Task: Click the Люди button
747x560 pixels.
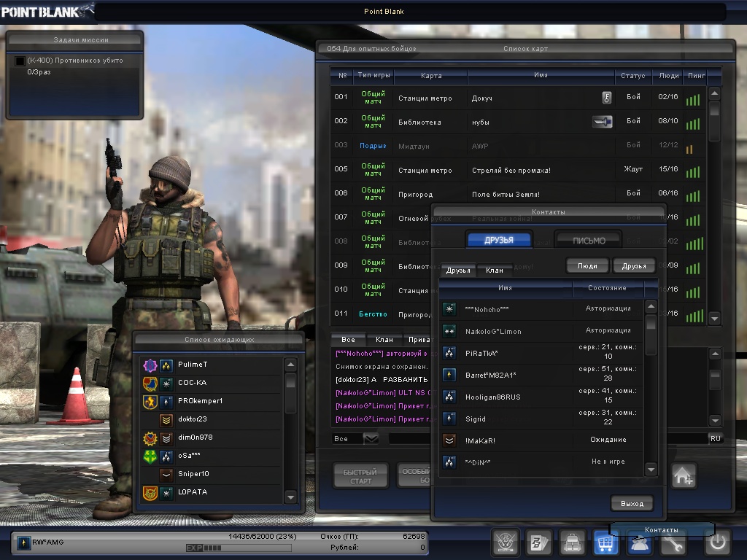Action: click(587, 266)
